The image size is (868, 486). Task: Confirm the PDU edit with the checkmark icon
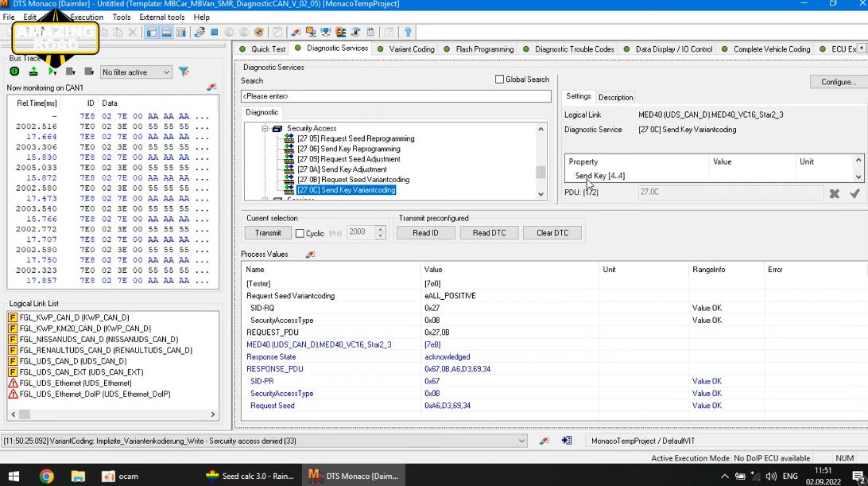(x=854, y=193)
